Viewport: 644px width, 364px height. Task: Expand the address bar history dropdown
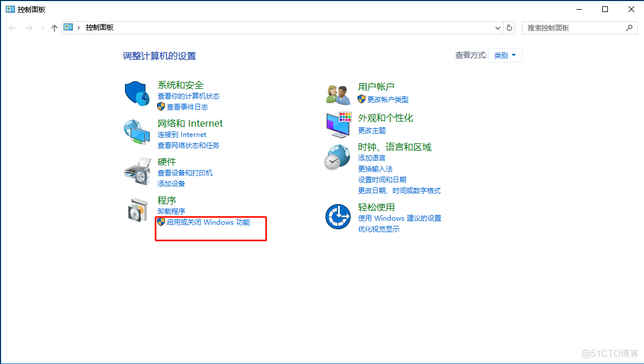pos(498,28)
